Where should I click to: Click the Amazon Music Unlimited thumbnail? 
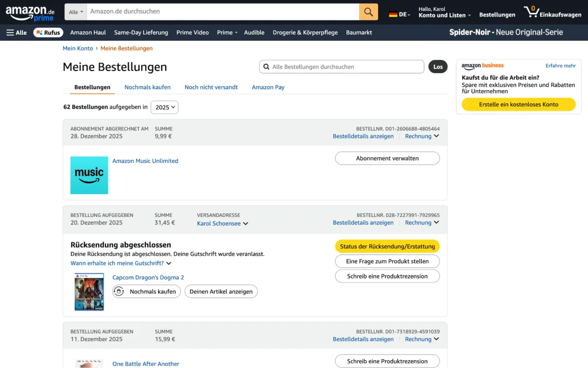pyautogui.click(x=89, y=175)
